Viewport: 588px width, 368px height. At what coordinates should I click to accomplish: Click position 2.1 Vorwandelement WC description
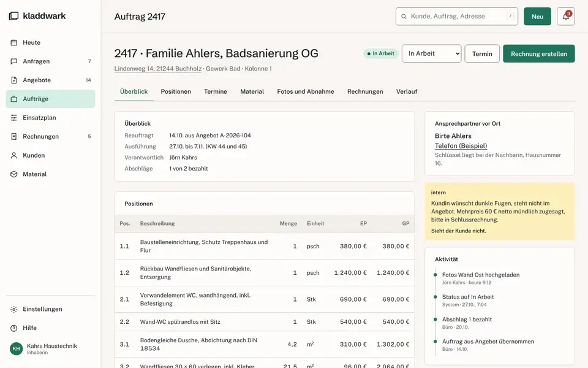(x=195, y=299)
